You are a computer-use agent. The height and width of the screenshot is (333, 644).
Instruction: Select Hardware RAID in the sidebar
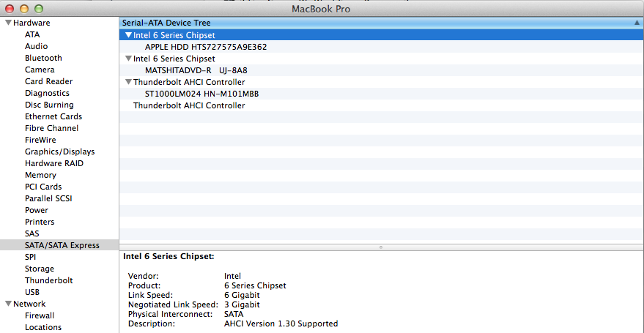point(53,163)
